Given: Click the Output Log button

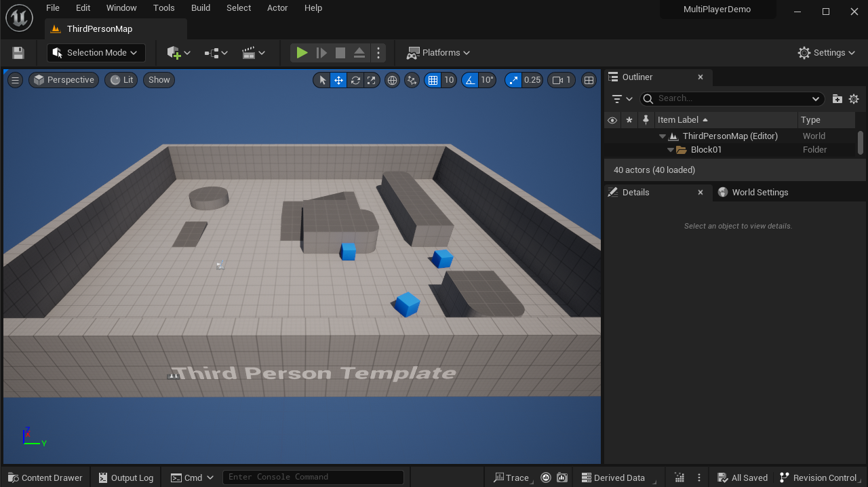Looking at the screenshot, I should 126,478.
